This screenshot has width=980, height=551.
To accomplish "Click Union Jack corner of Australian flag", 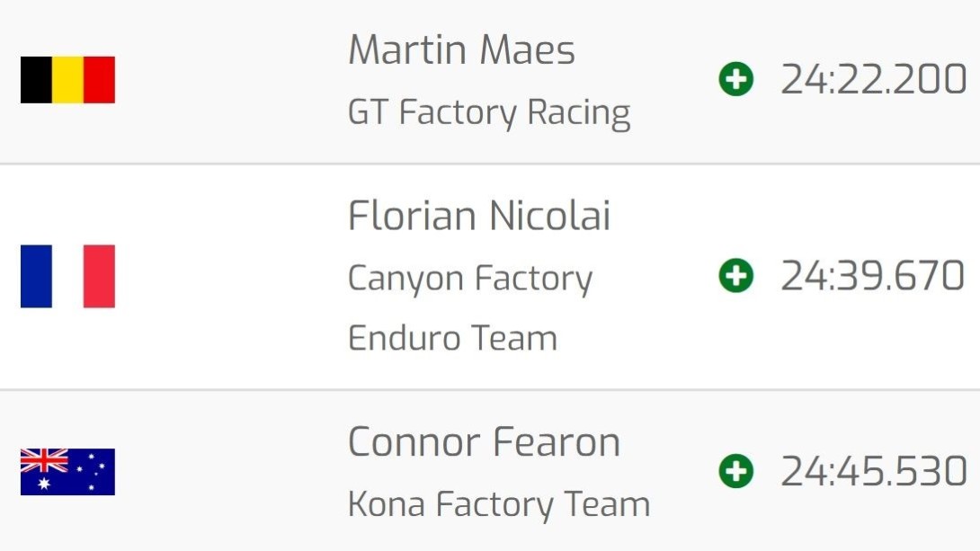I will [x=44, y=460].
